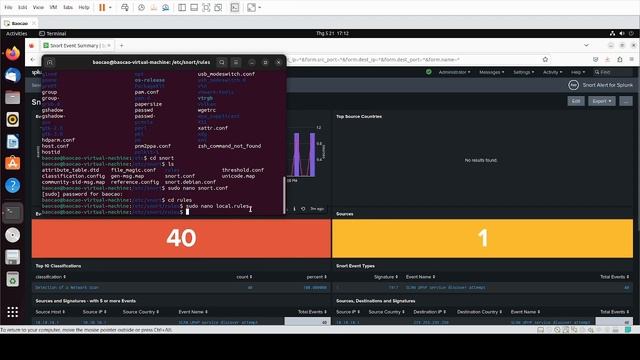Screen dimensions: 640x360
Task: Bookmark the page with star icon
Action: click(x=545, y=60)
